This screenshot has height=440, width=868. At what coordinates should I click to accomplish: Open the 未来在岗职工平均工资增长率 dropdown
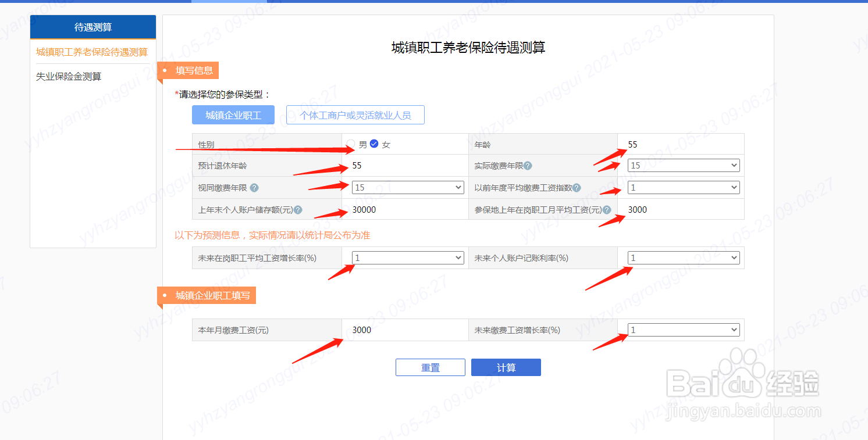coord(408,257)
